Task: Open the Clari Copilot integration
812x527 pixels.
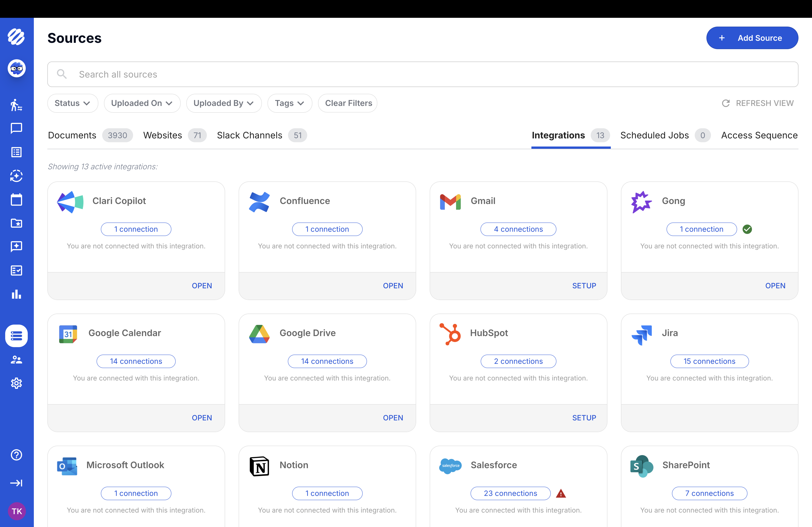Action: click(202, 286)
